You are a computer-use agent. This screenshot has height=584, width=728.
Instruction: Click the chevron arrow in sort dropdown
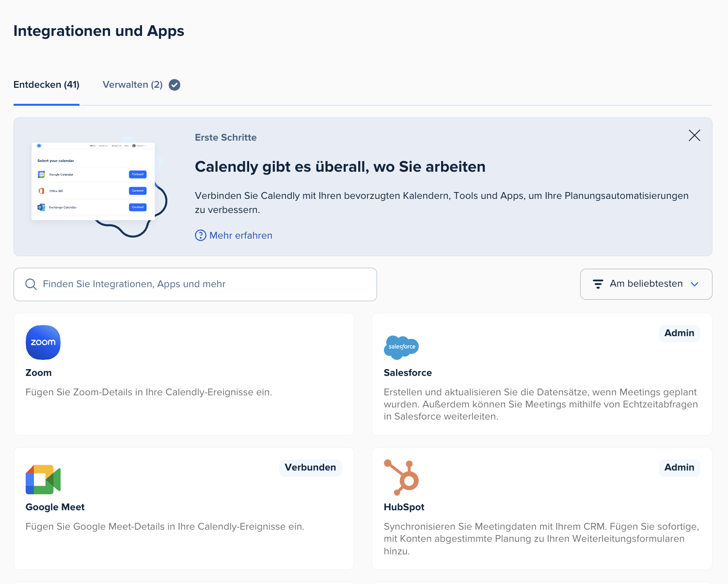[695, 284]
